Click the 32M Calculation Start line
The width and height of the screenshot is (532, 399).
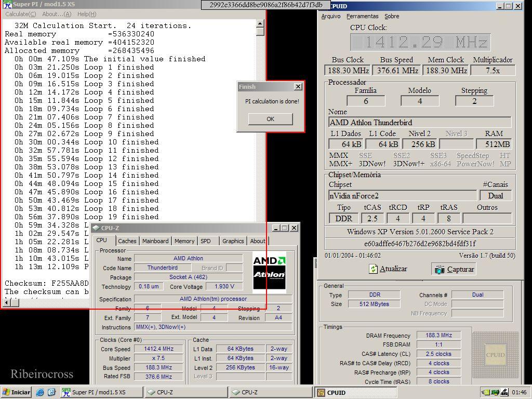point(103,26)
